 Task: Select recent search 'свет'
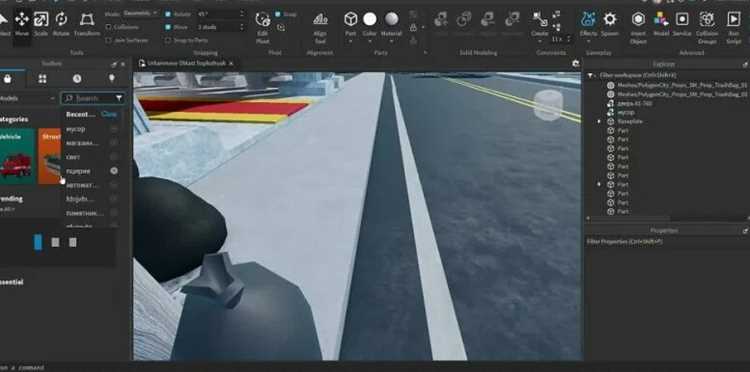pos(73,157)
